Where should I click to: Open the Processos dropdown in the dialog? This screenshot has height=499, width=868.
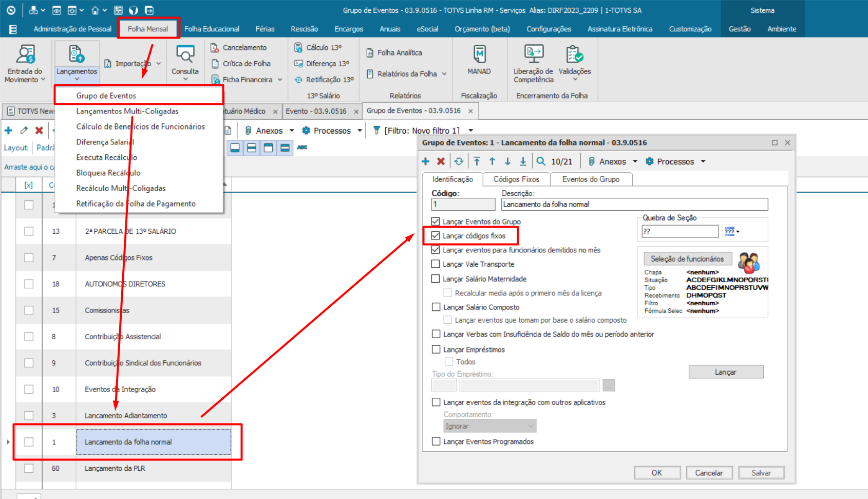703,161
